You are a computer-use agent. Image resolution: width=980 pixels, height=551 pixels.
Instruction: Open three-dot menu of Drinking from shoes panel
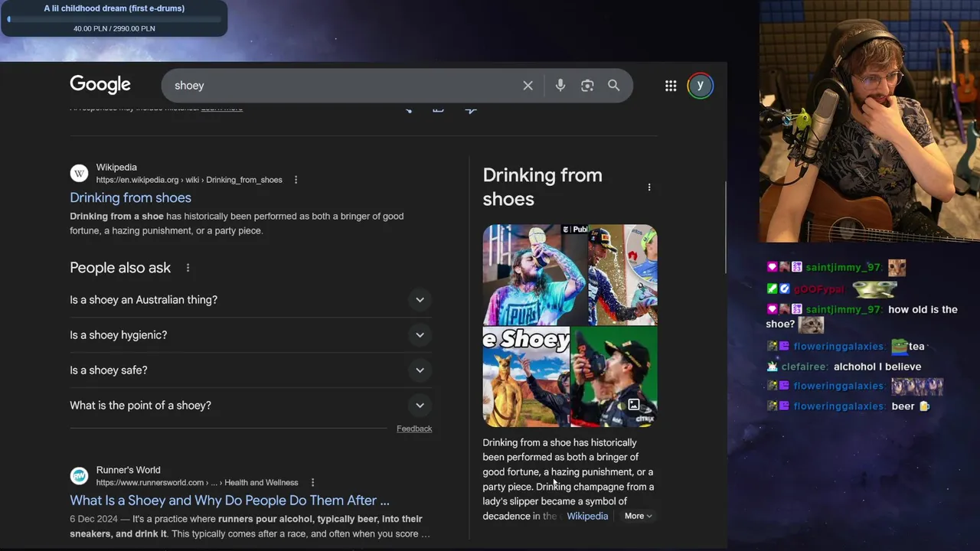649,187
